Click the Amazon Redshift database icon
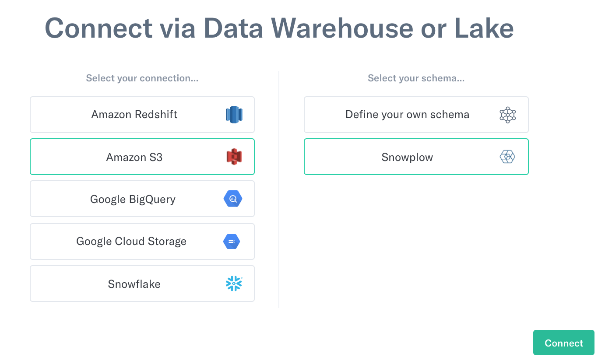605x364 pixels. pyautogui.click(x=234, y=115)
